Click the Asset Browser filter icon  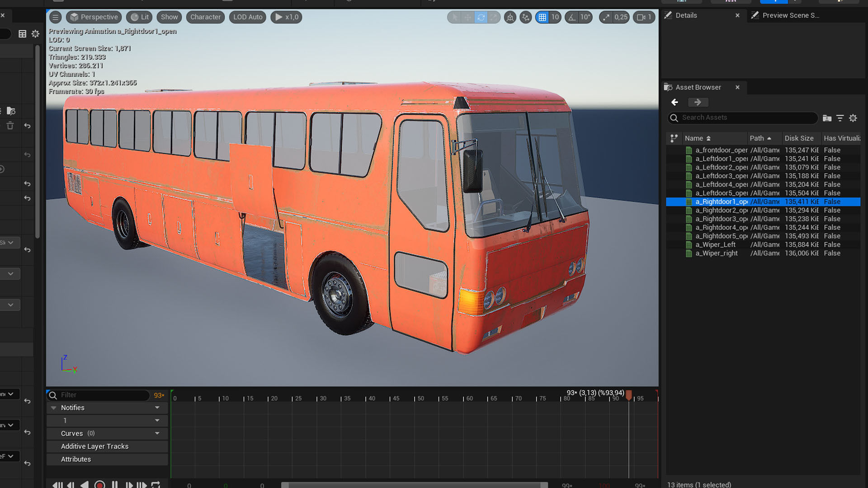coord(840,118)
